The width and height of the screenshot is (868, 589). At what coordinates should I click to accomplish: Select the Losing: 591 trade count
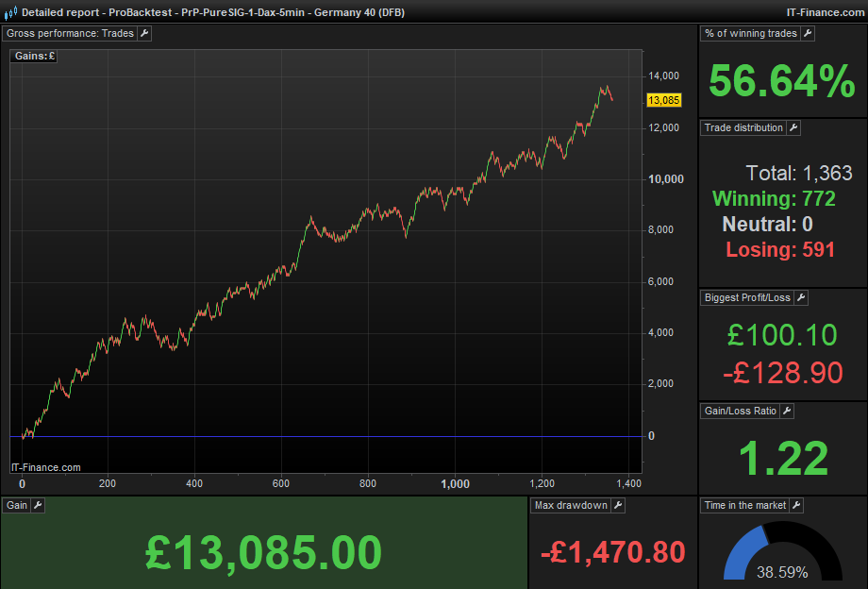point(780,250)
